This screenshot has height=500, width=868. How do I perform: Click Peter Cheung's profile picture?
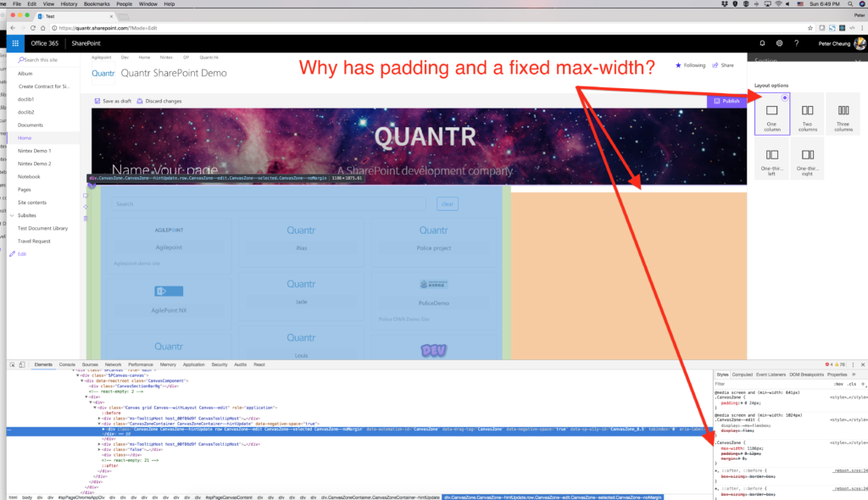tap(860, 43)
